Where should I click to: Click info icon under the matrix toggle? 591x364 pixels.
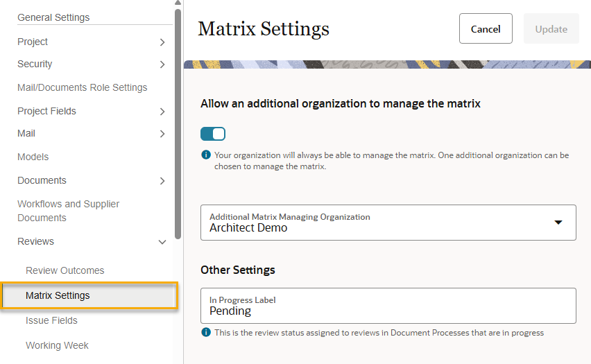[206, 155]
